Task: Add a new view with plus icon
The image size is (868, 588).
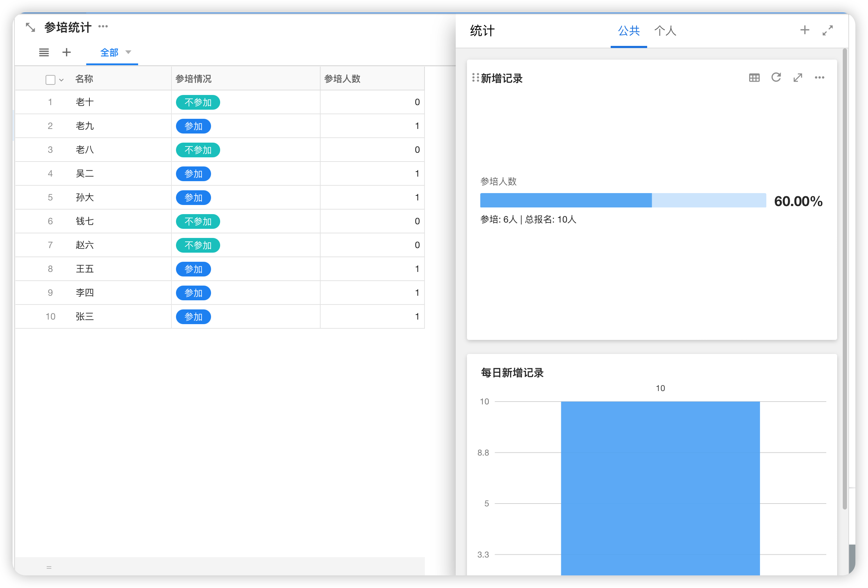Action: [67, 52]
